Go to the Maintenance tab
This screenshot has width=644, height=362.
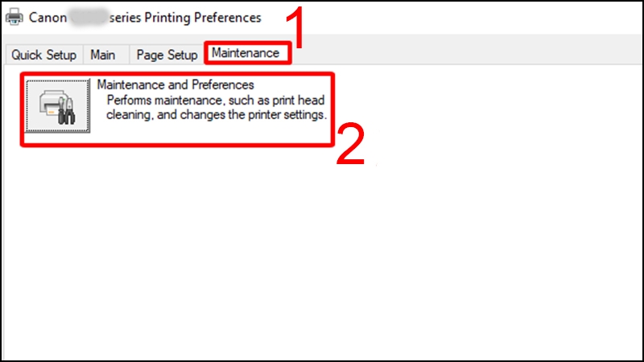246,53
